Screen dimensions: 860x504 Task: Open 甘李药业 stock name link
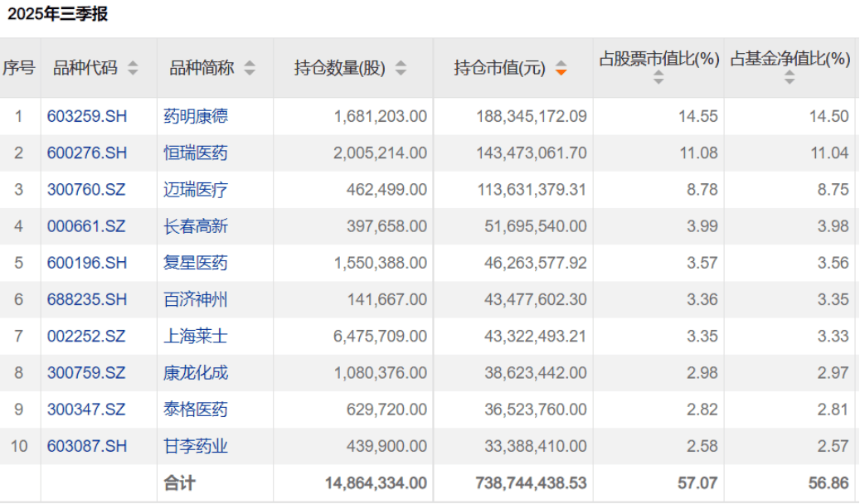coord(195,447)
